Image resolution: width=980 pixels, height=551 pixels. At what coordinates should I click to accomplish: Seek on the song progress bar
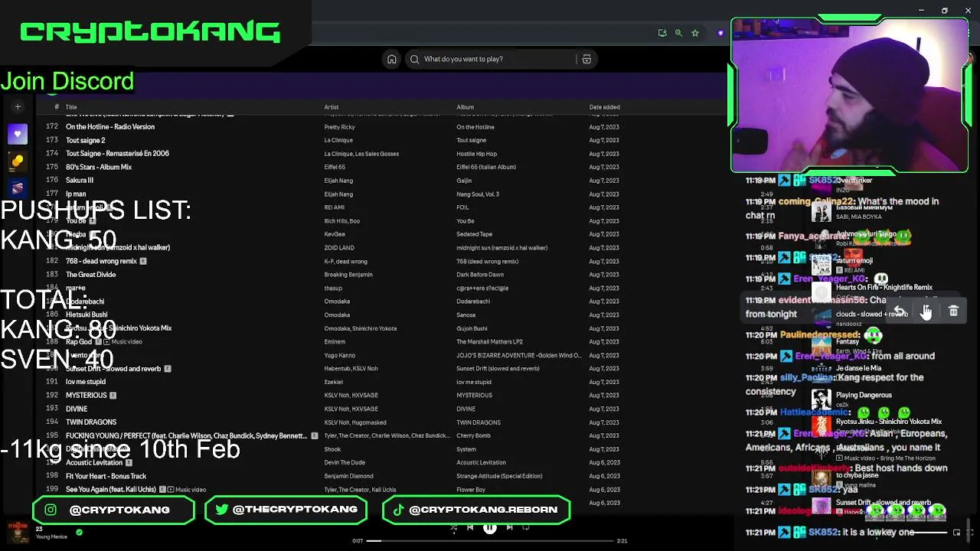[490, 541]
